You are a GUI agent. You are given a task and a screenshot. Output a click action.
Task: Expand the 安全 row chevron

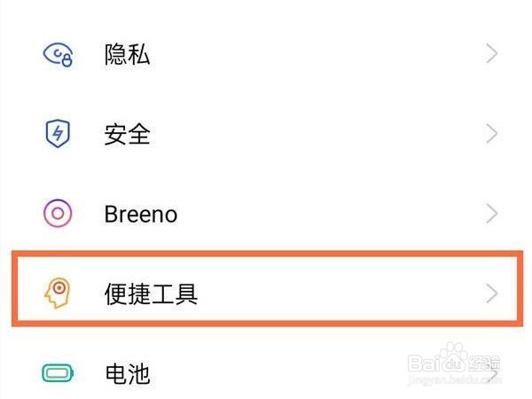pyautogui.click(x=492, y=135)
